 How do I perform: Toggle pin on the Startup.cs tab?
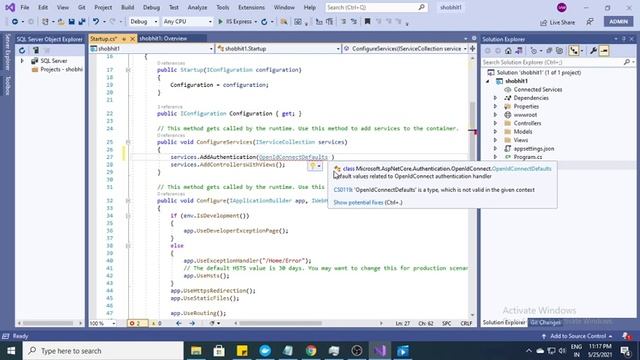coord(124,39)
